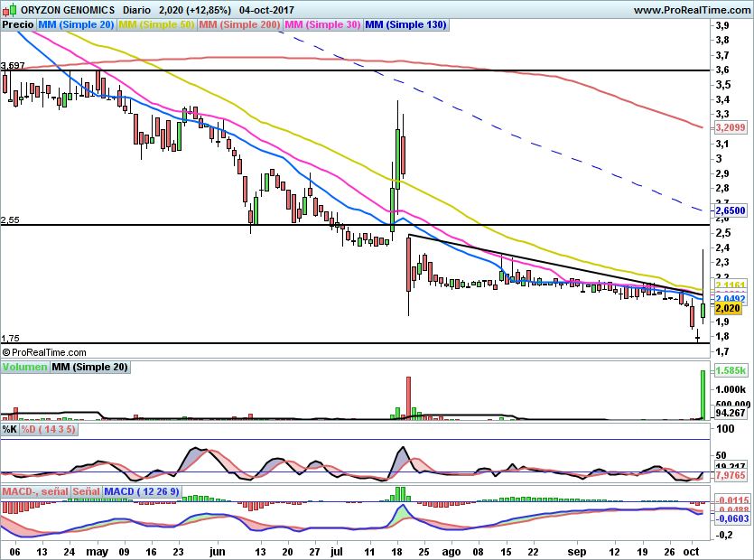Select the Señal label in the MACD panel
Screen dimensions: 754x560
point(87,491)
